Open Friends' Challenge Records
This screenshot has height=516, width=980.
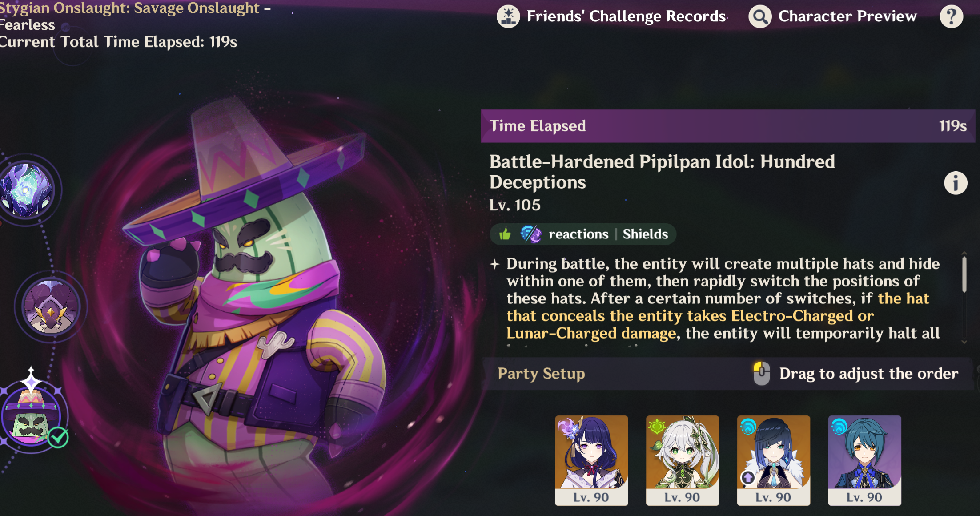pyautogui.click(x=626, y=16)
